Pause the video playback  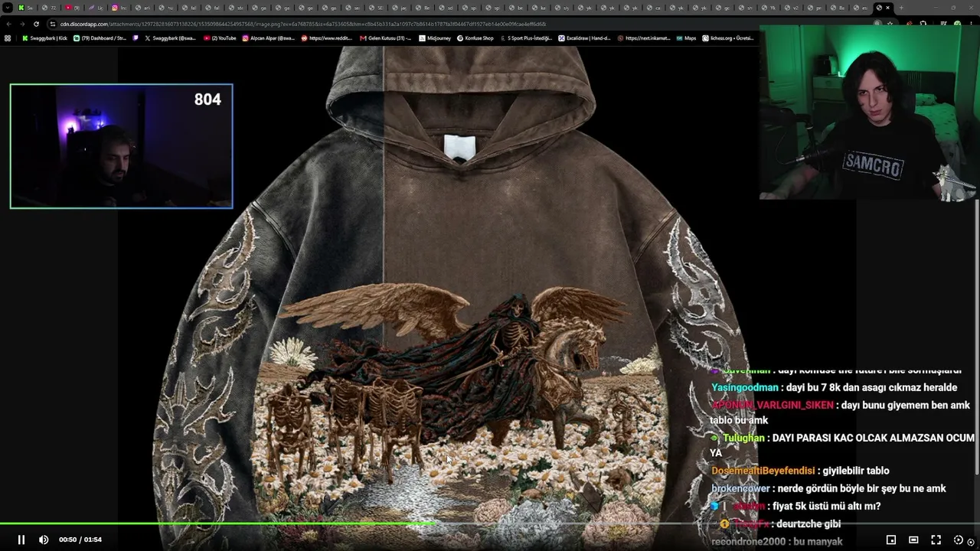click(x=21, y=540)
